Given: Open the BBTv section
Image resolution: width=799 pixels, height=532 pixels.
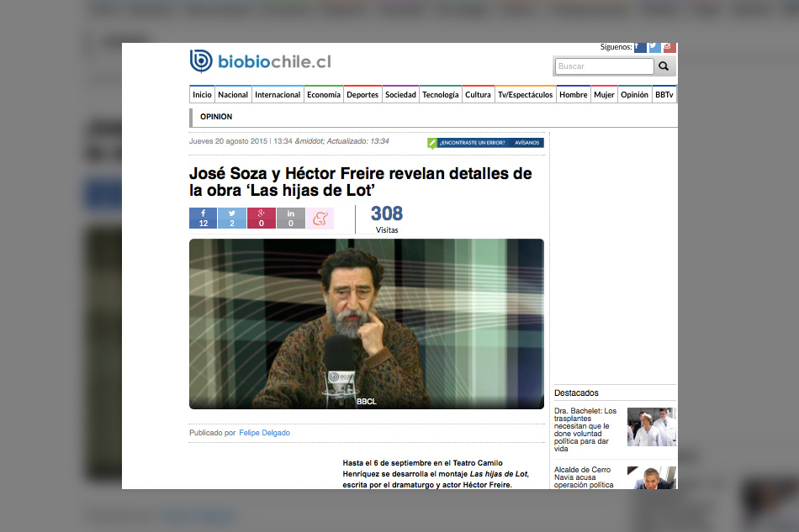Looking at the screenshot, I should click(x=664, y=95).
